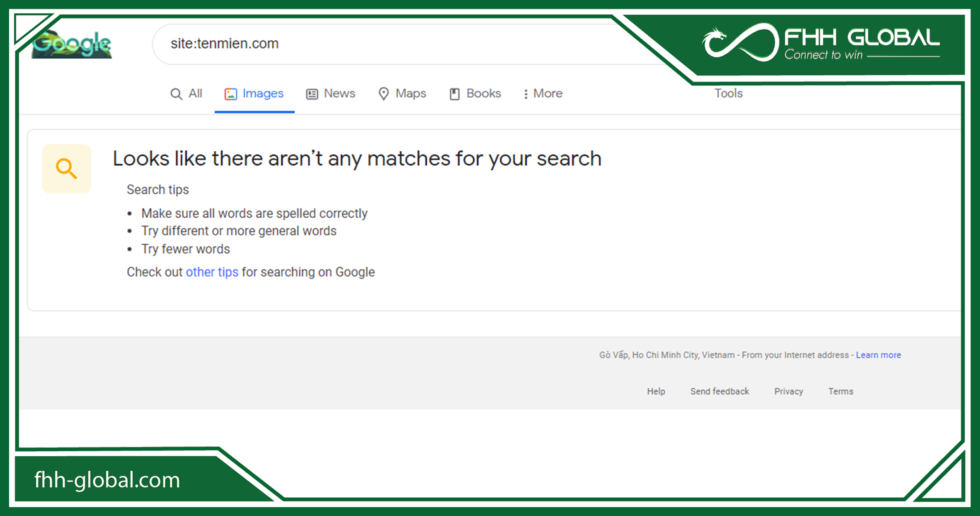The width and height of the screenshot is (980, 516).
Task: Open the Privacy footer link
Action: tap(788, 392)
